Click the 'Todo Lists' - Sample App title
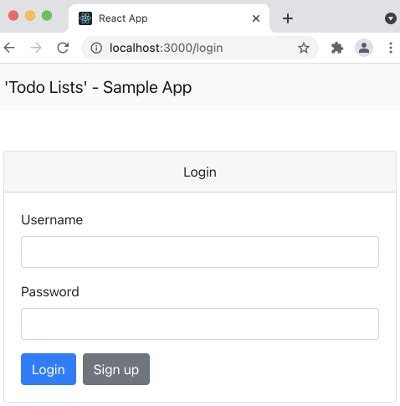The width and height of the screenshot is (400, 406). coord(98,88)
